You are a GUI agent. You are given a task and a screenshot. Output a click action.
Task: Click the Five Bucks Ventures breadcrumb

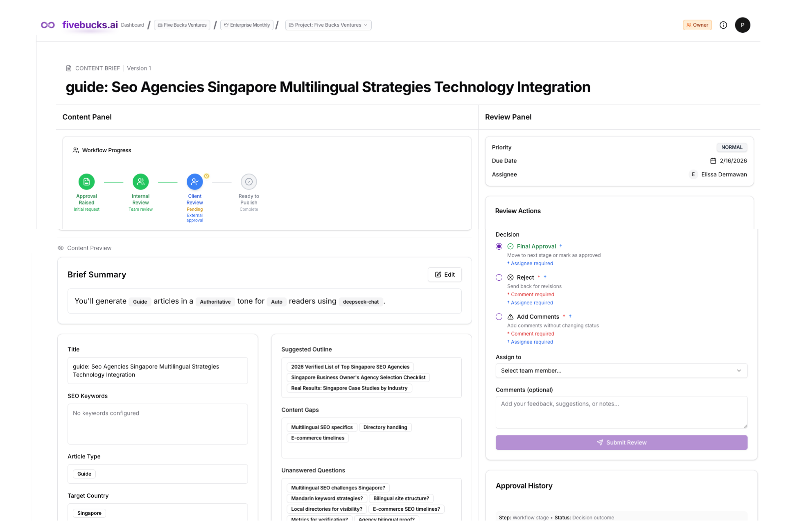pos(182,25)
